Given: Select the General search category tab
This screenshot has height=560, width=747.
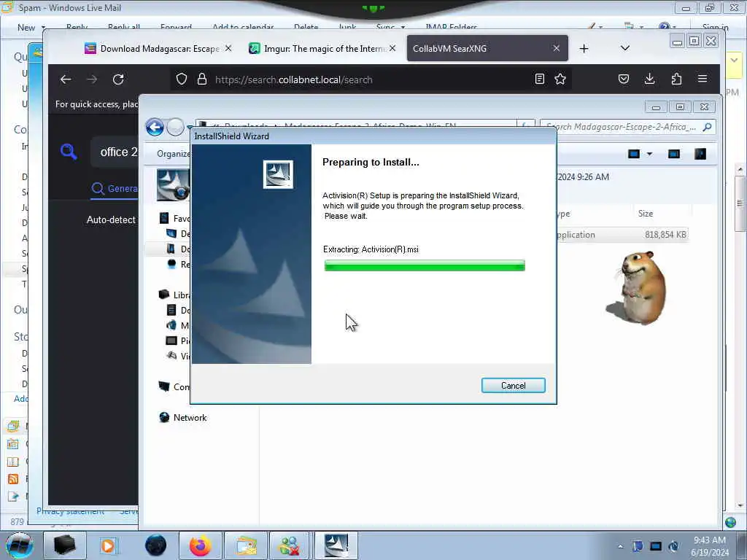Looking at the screenshot, I should click(115, 189).
